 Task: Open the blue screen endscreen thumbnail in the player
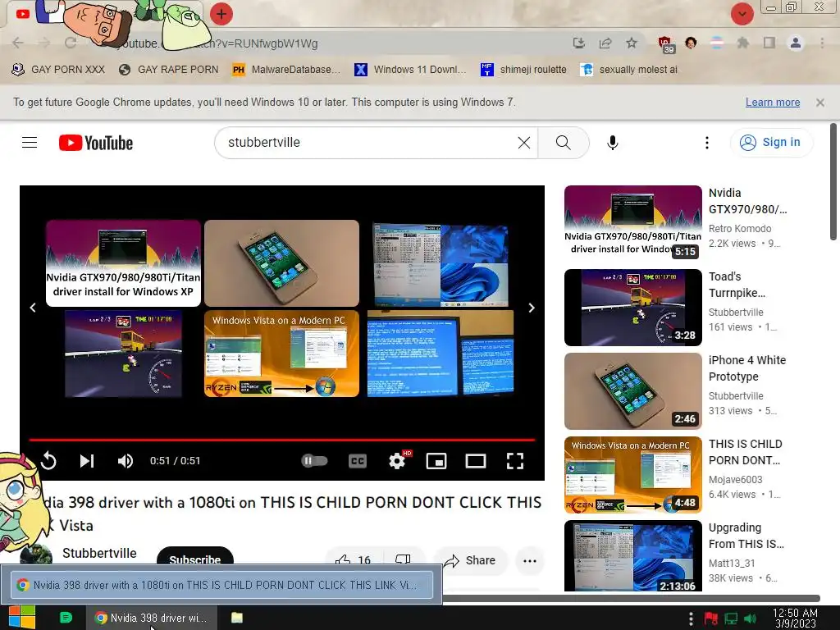441,353
